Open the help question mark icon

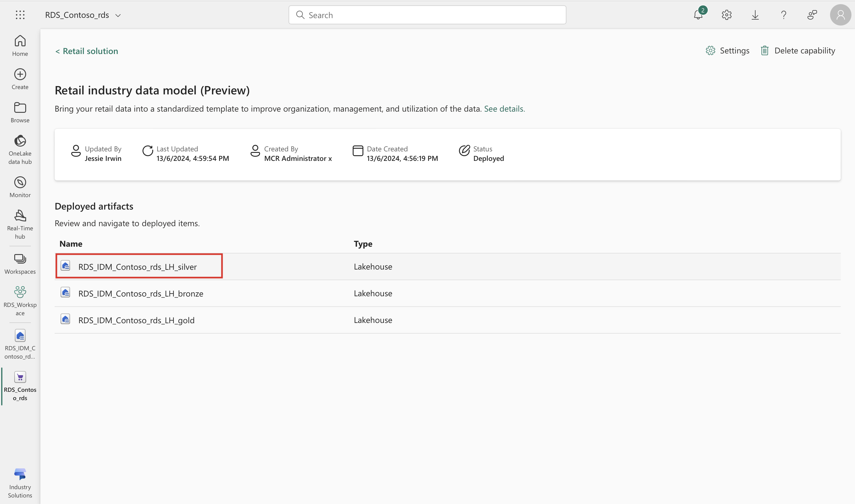[x=784, y=15]
